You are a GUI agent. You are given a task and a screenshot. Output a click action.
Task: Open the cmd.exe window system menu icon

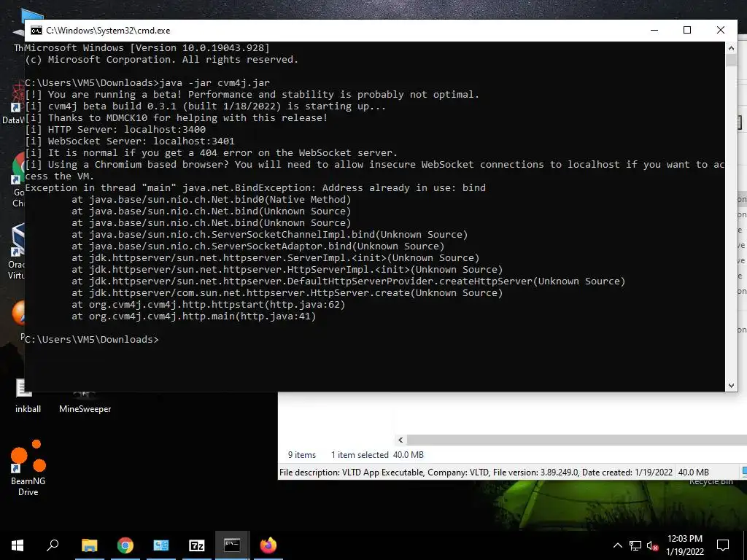tap(36, 31)
